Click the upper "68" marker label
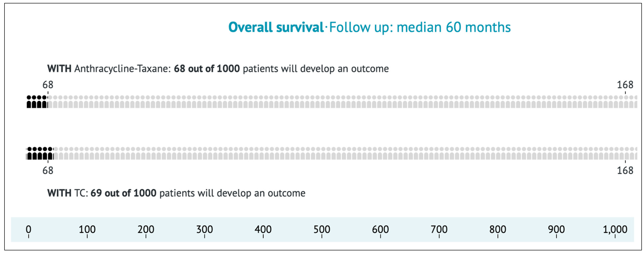Viewport: 644px width, 253px height. point(48,85)
